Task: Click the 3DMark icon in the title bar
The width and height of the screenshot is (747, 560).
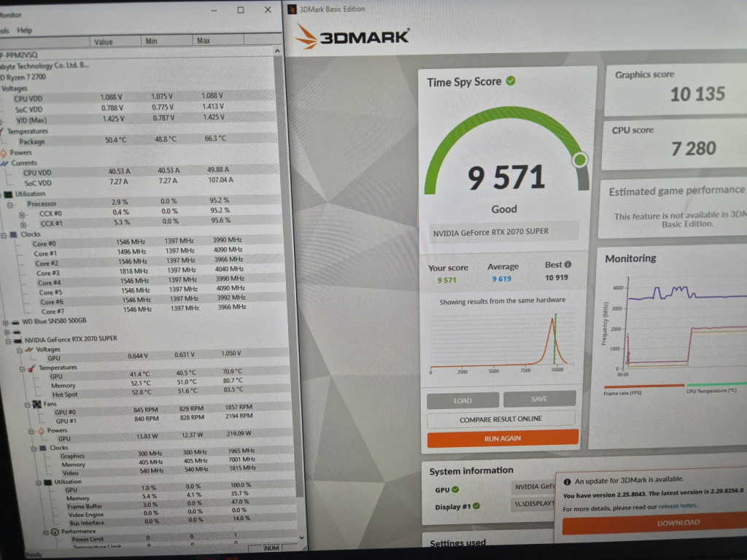Action: (x=292, y=9)
